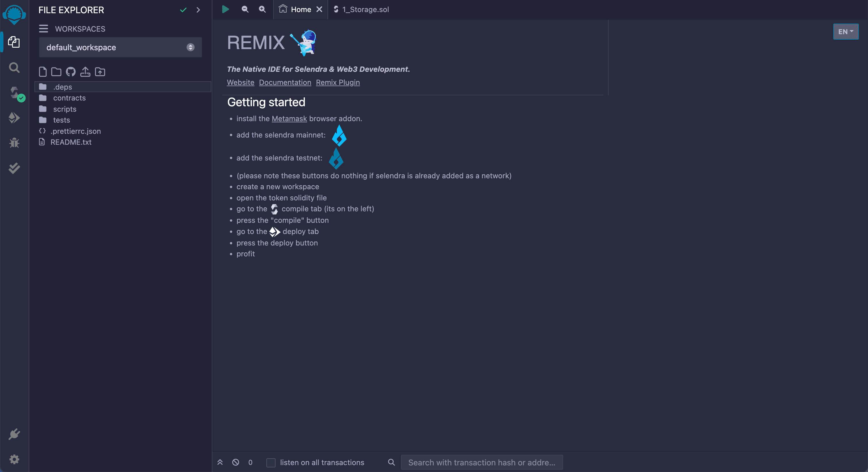Select the Home tab
The image size is (868, 472).
tap(300, 9)
